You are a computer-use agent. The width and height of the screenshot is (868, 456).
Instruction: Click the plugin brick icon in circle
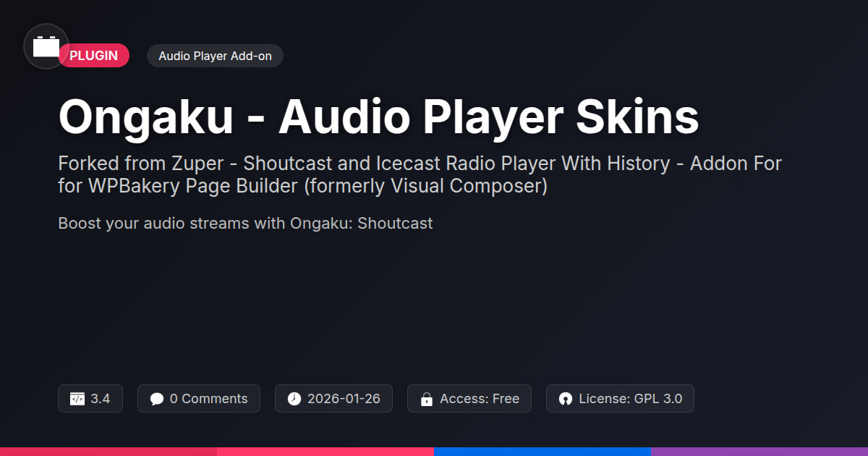46,46
